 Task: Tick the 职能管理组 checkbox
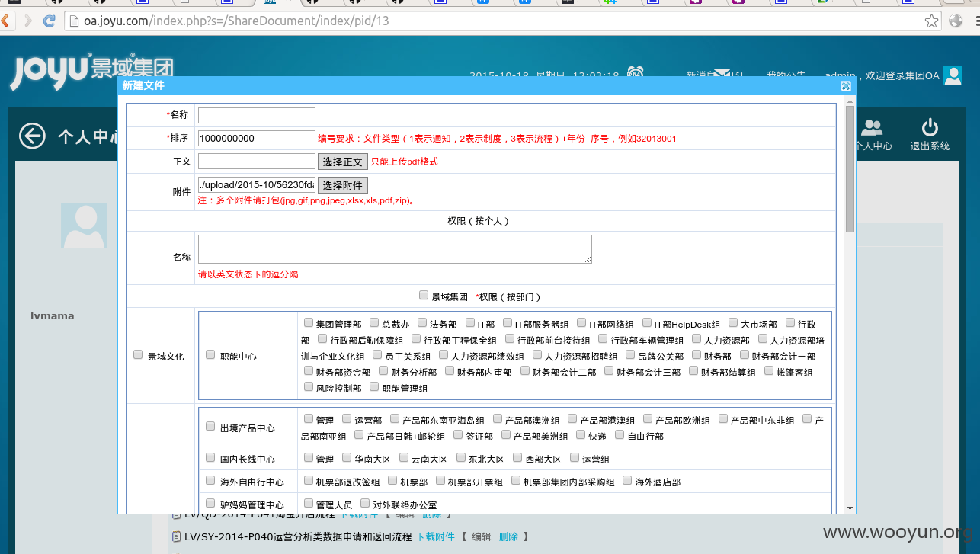click(374, 386)
